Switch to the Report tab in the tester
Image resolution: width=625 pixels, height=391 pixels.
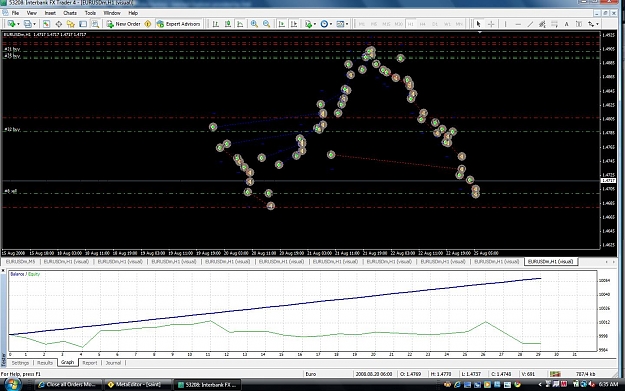(x=90, y=363)
